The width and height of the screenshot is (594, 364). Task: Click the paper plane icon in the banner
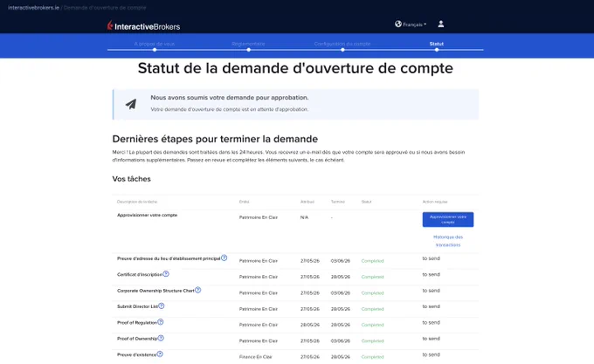131,104
